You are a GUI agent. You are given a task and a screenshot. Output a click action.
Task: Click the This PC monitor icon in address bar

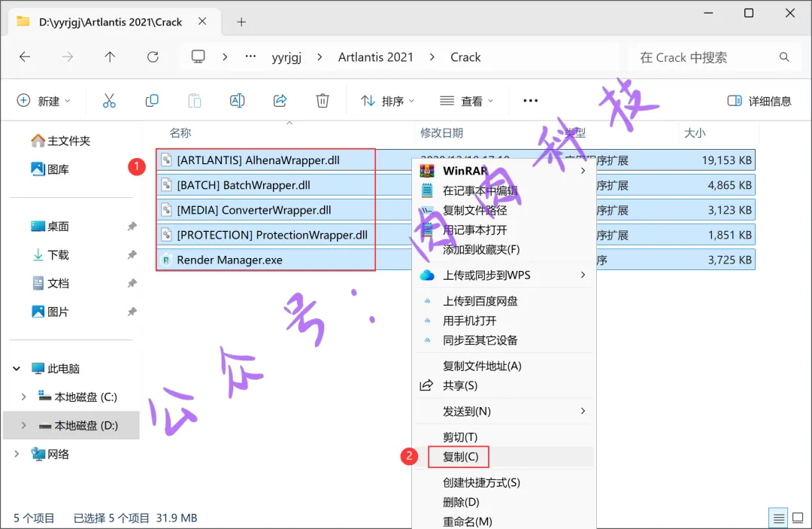(x=198, y=56)
